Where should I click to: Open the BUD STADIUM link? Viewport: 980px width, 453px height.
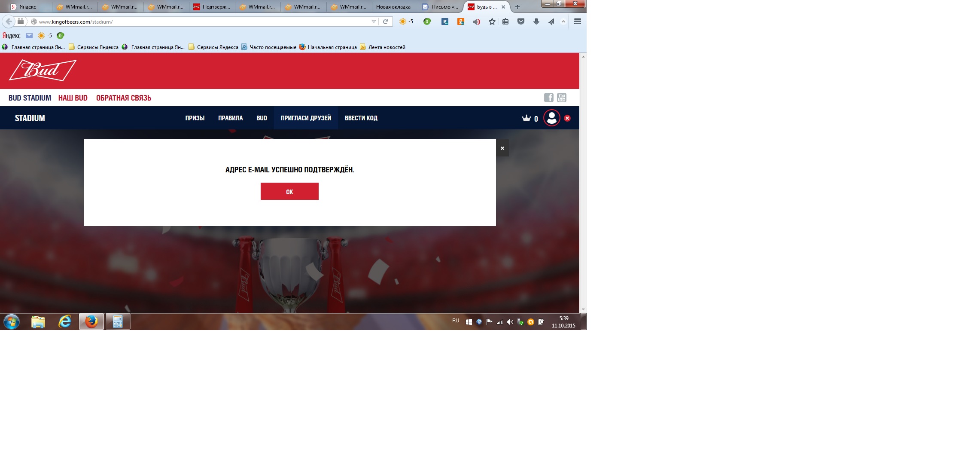30,98
